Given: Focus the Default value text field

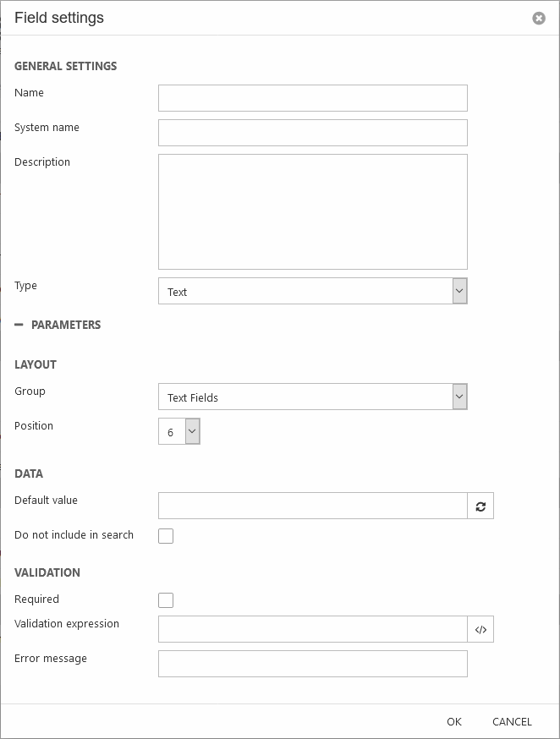Looking at the screenshot, I should (x=312, y=506).
